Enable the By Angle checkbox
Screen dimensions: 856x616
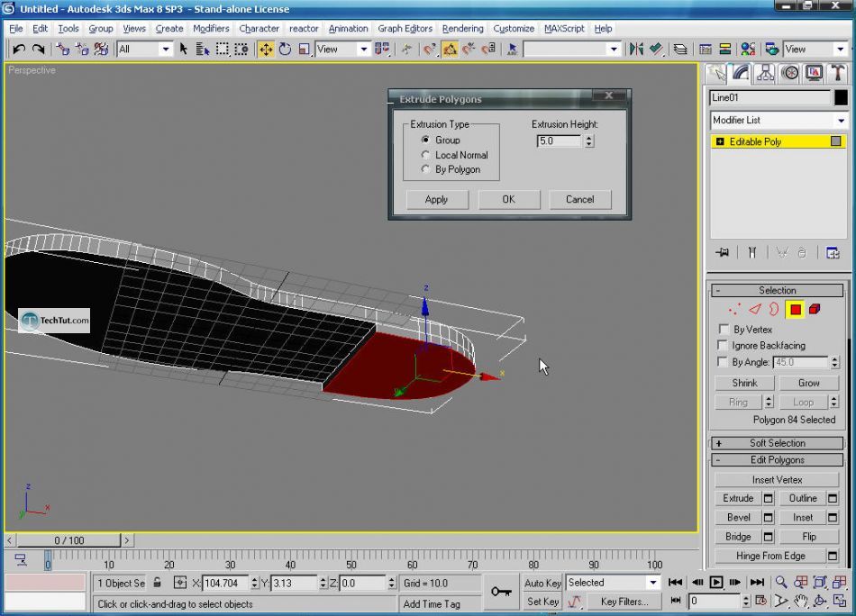(x=724, y=361)
